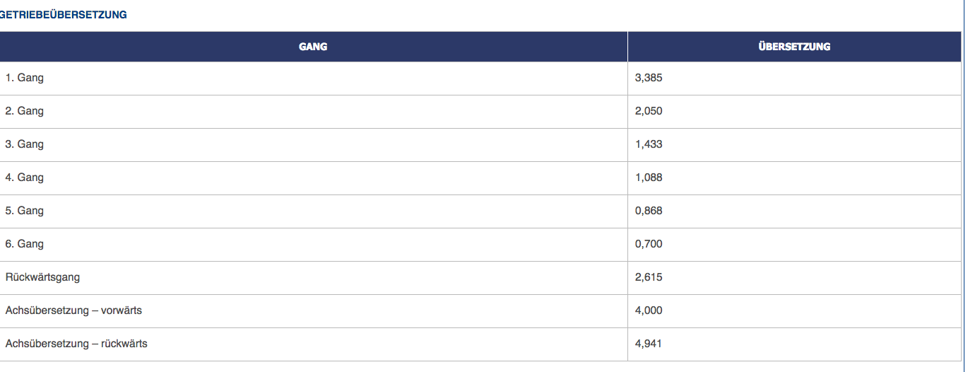Viewport: 980px width, 372px height.
Task: Click the 2,050 ratio cell
Action: (649, 111)
